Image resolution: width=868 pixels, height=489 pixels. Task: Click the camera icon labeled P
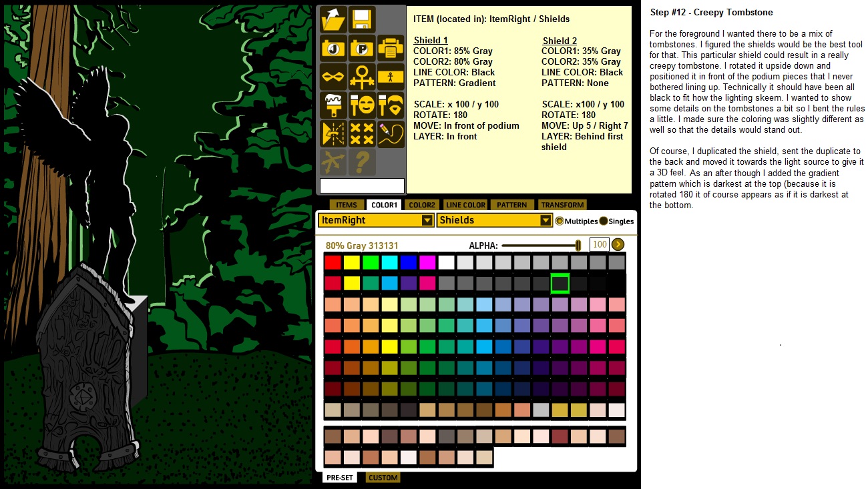pyautogui.click(x=362, y=48)
